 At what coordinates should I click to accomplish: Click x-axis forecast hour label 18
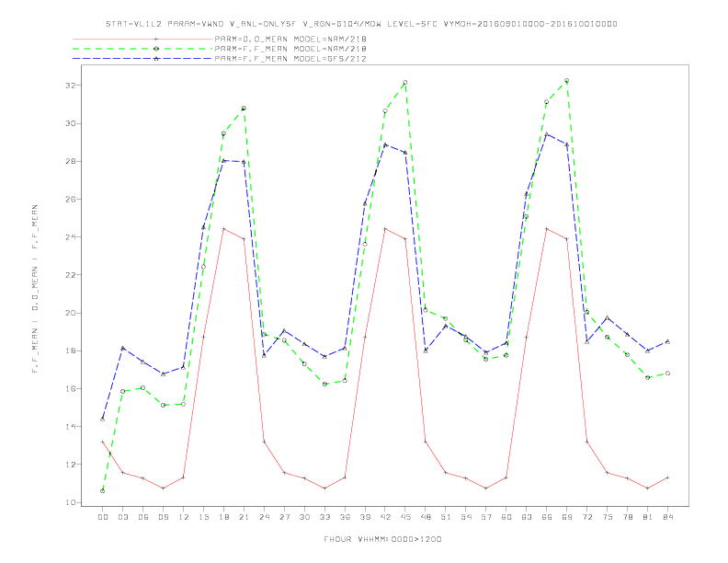(223, 517)
